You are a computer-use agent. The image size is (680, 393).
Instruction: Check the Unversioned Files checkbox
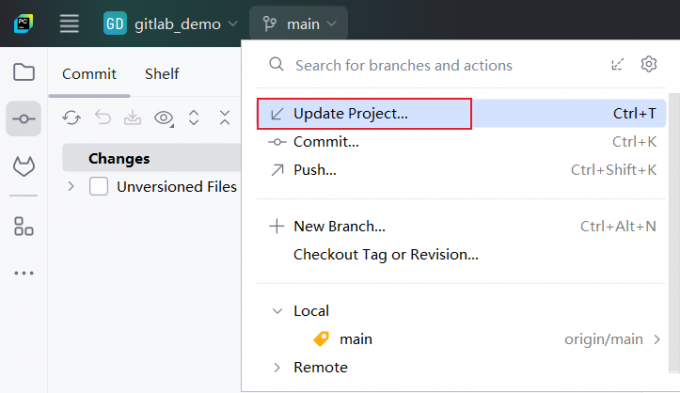pyautogui.click(x=98, y=187)
